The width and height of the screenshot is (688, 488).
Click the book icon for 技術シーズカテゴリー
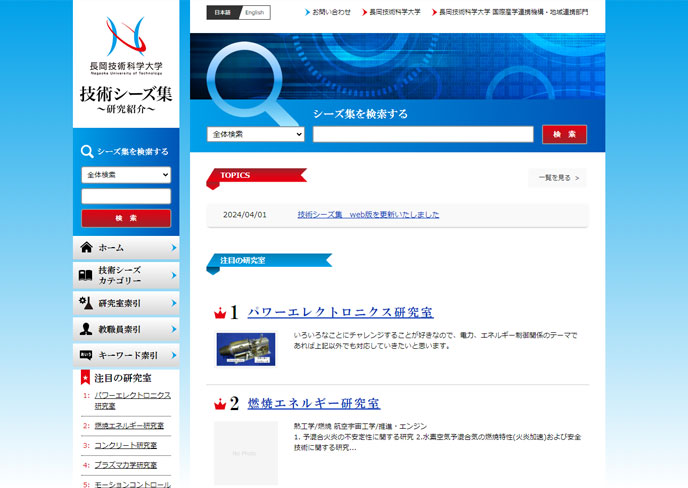(85, 275)
